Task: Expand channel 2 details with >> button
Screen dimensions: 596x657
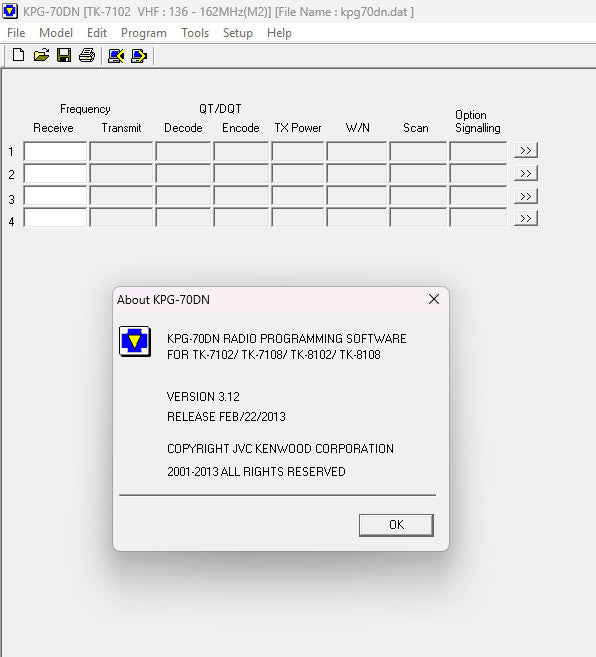Action: click(526, 173)
